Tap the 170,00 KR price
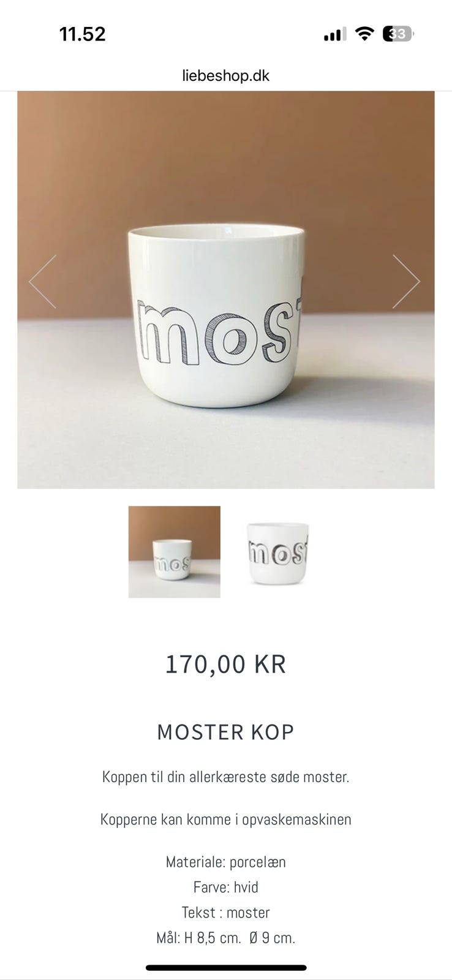Image resolution: width=452 pixels, height=980 pixels. 226,664
